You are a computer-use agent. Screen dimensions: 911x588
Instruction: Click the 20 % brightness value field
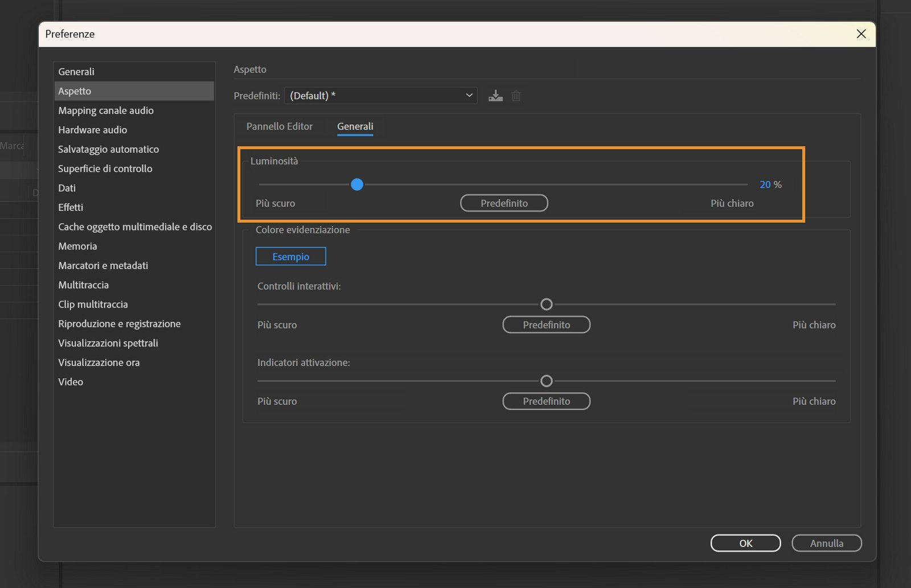point(765,184)
